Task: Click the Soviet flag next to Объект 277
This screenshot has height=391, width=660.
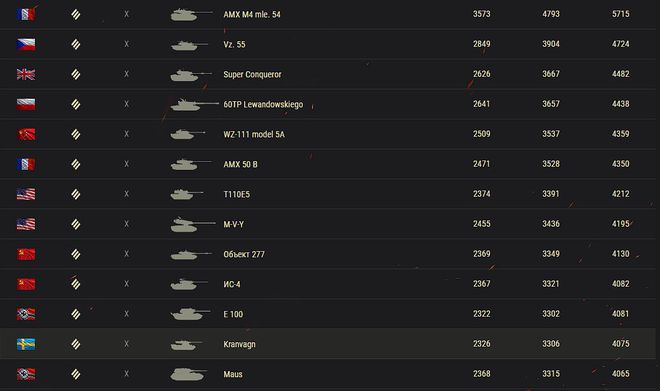Action: 26,254
